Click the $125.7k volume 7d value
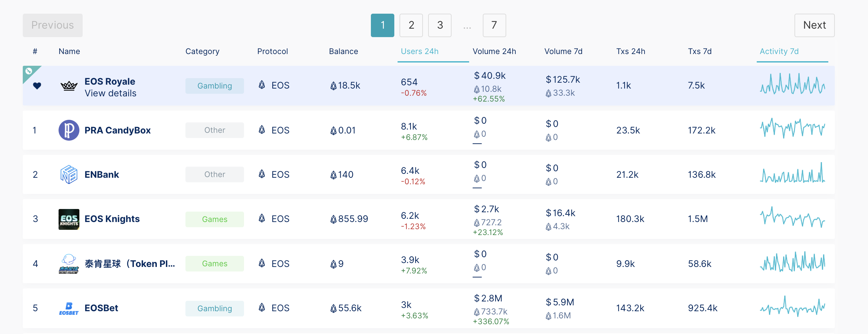The image size is (868, 334). pyautogui.click(x=563, y=79)
